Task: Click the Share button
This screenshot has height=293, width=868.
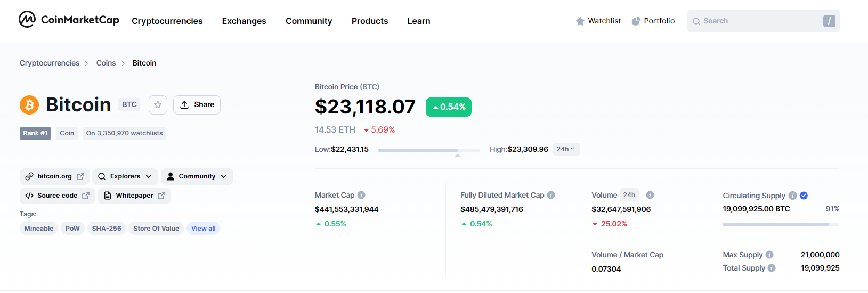Action: tap(197, 105)
